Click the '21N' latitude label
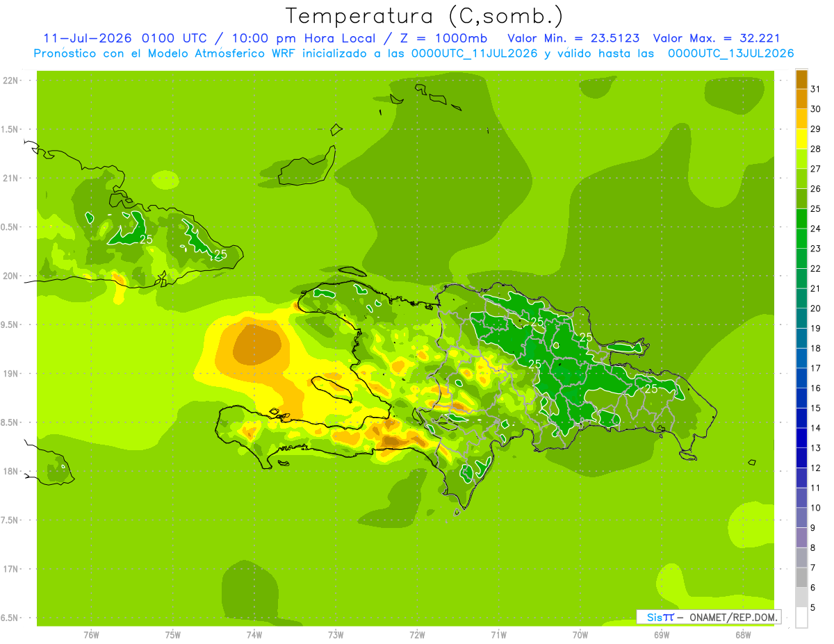This screenshot has width=834, height=644. pos(10,179)
